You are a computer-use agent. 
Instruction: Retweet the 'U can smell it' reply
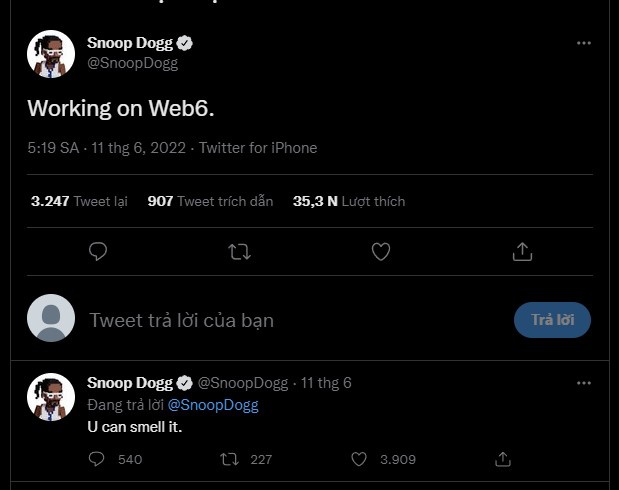tap(230, 459)
